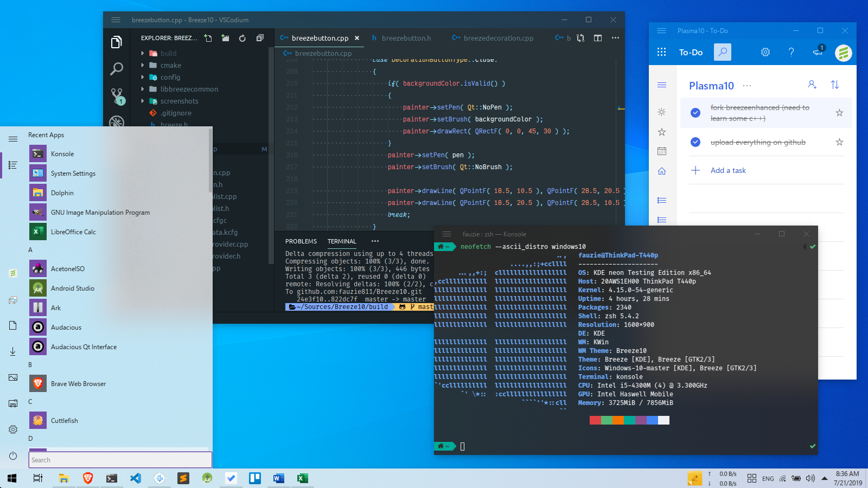Open To-Do settings gear
This screenshot has width=868, height=488.
765,52
